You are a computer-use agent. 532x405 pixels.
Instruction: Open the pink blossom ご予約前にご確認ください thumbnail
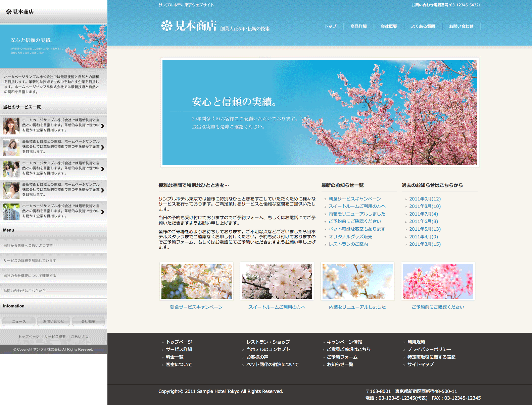click(438, 281)
